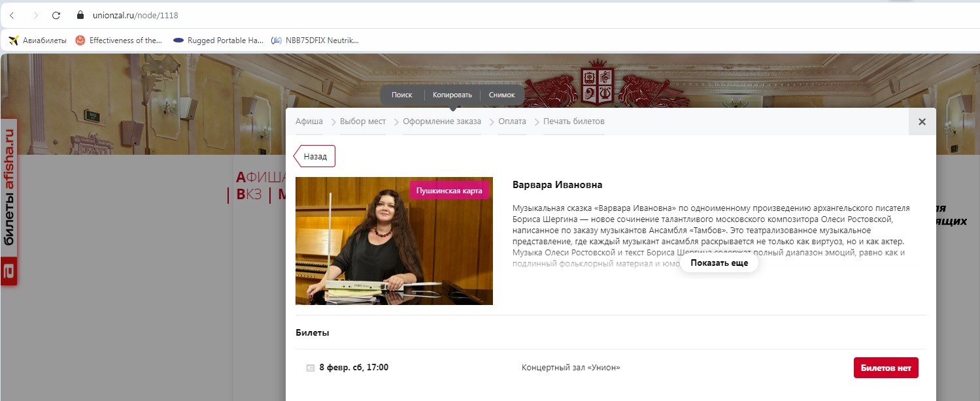Click the site lock icon in address bar
The width and height of the screenshot is (980, 401).
(81, 15)
